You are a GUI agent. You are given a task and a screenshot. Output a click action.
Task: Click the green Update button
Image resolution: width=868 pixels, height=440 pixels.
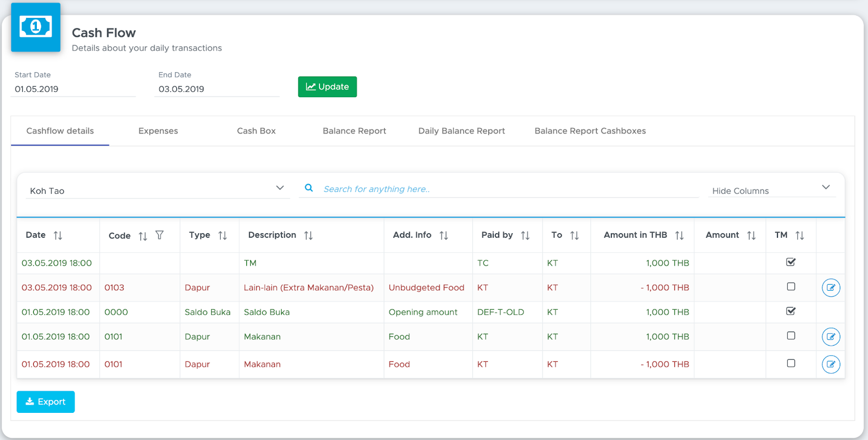(x=328, y=87)
